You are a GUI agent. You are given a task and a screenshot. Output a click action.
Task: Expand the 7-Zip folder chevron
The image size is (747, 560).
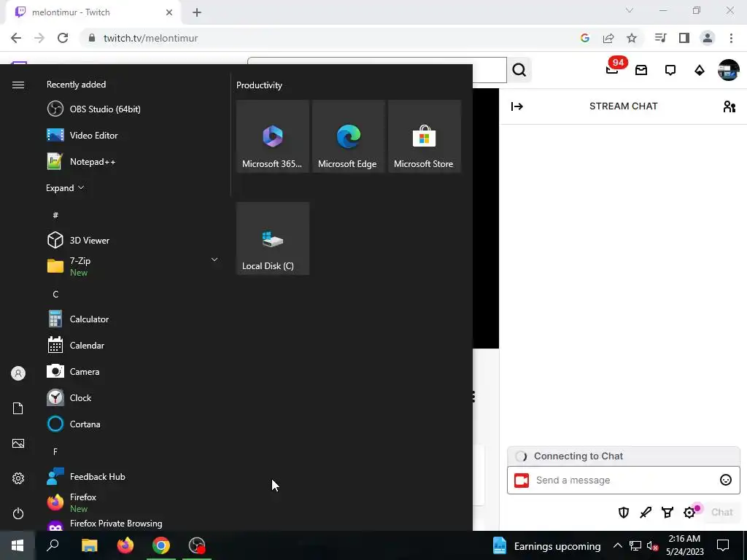coord(214,260)
